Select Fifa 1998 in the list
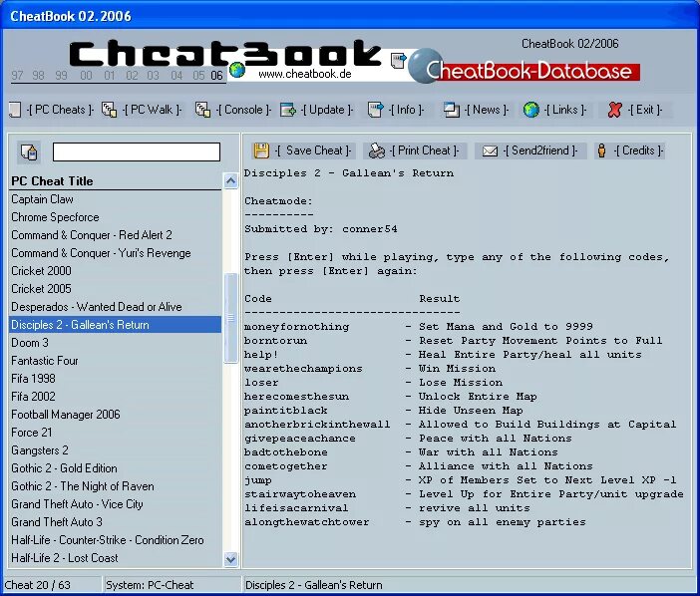 [x=116, y=379]
